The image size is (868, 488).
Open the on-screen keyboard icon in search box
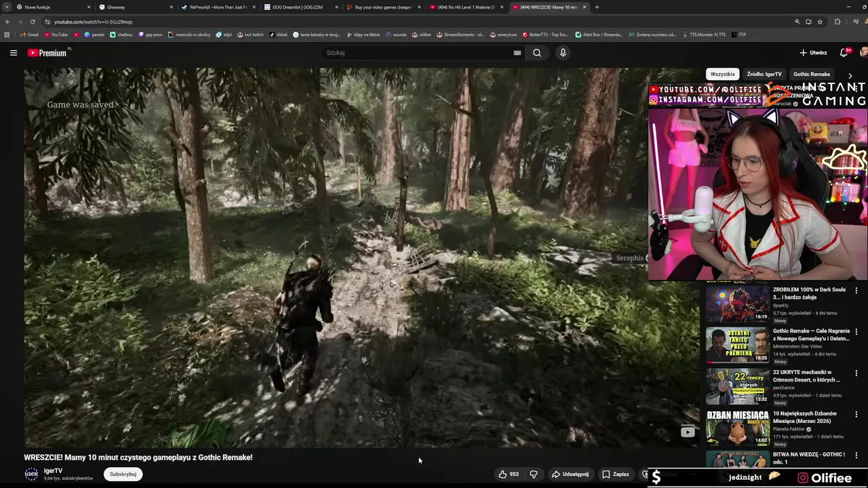517,53
